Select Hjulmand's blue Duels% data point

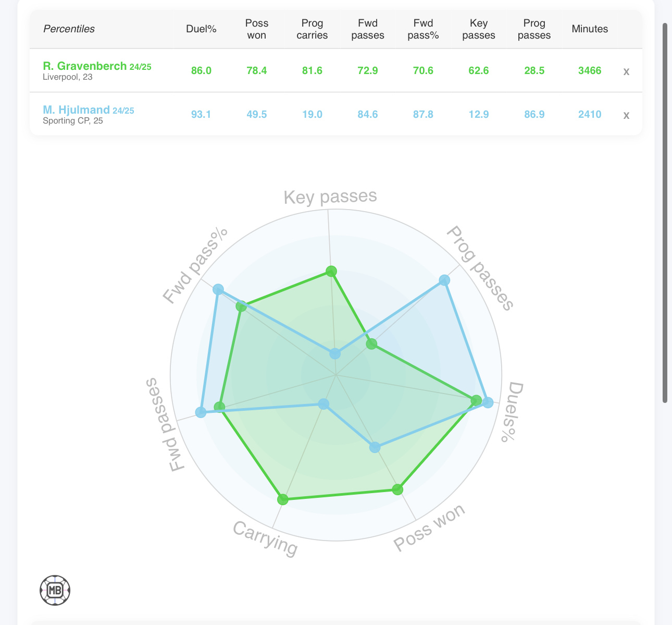[488, 402]
